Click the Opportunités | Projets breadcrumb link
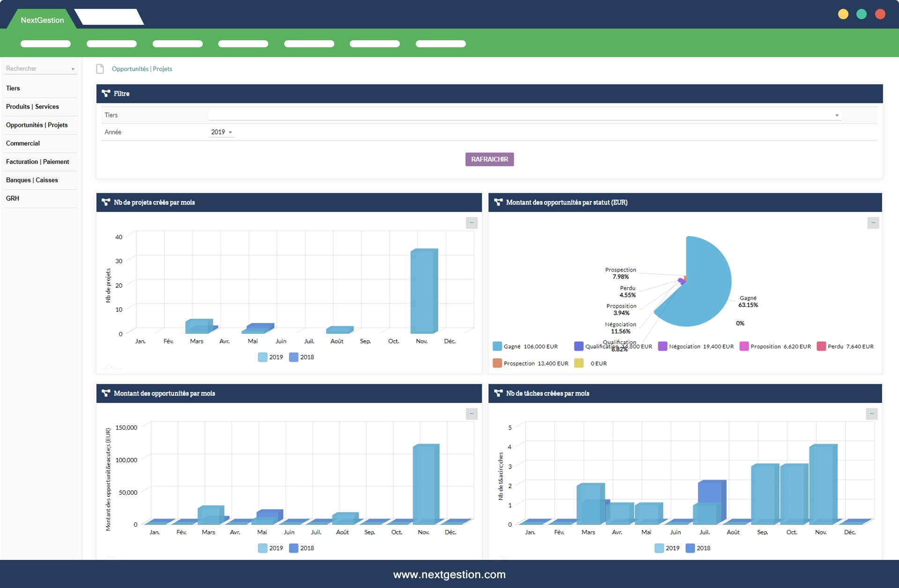 pos(142,69)
